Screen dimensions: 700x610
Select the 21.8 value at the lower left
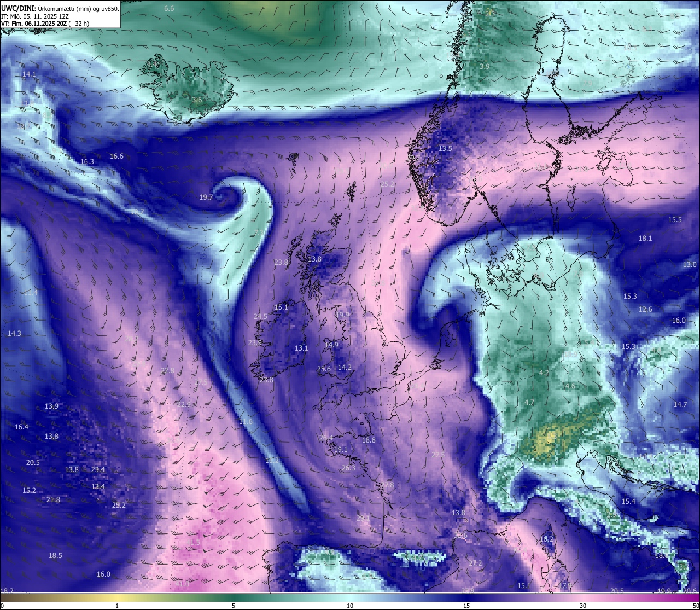coord(53,499)
